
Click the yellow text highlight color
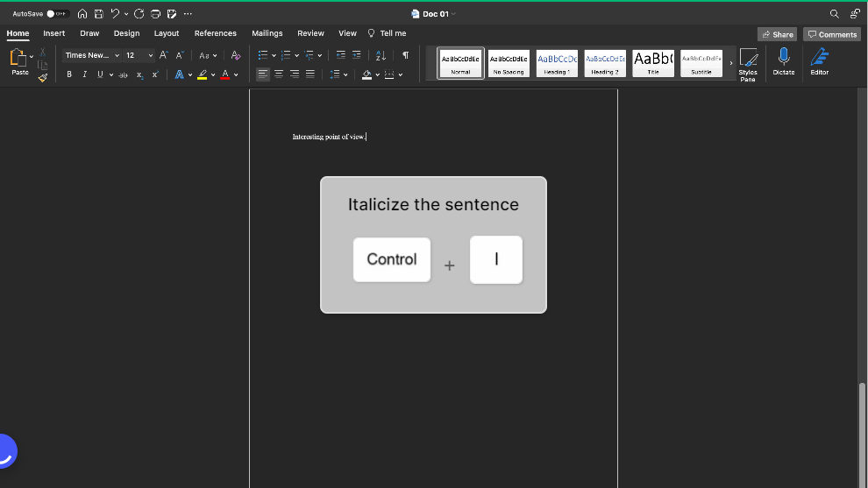tap(202, 74)
